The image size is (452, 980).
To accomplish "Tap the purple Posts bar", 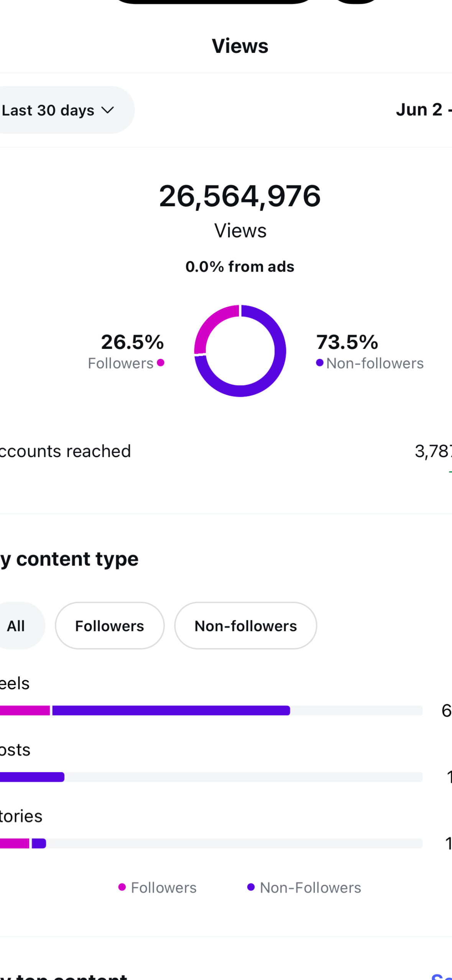I will [33, 777].
